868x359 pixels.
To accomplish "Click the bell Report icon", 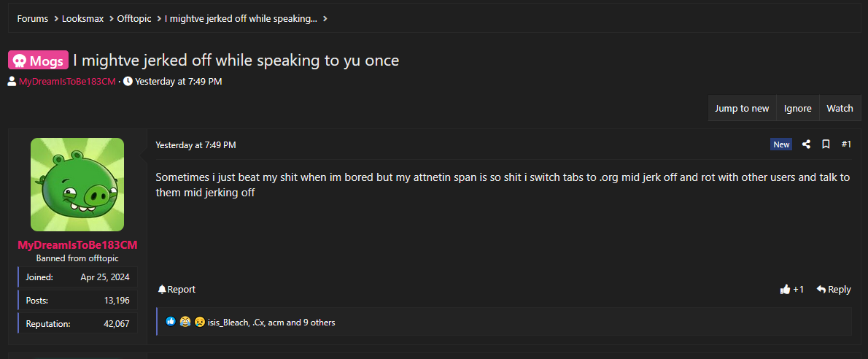I will 162,290.
